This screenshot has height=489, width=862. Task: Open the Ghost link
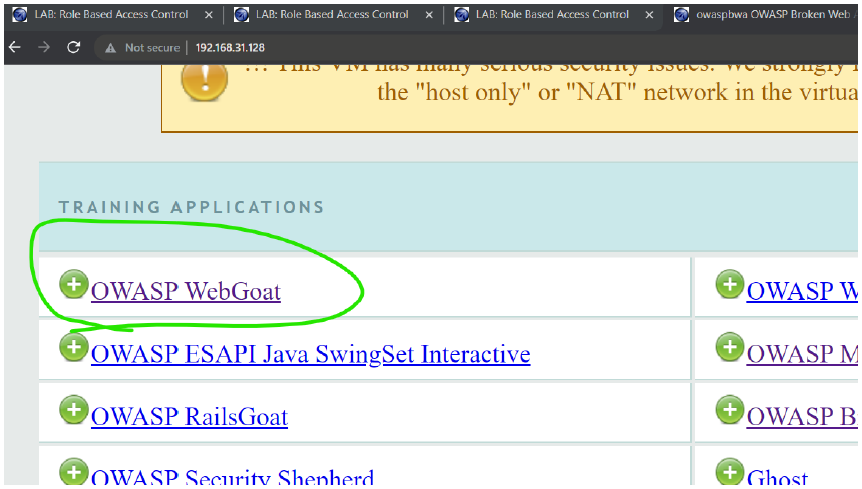777,476
